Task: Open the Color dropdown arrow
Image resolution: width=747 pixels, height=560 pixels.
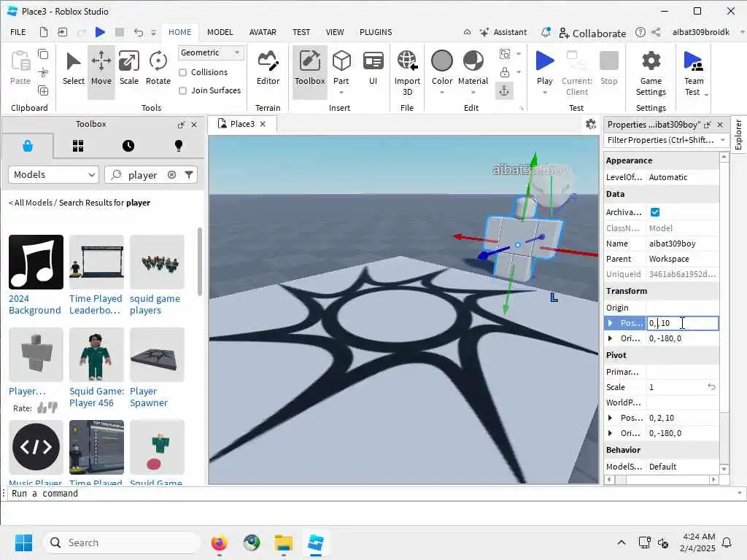Action: click(x=441, y=93)
